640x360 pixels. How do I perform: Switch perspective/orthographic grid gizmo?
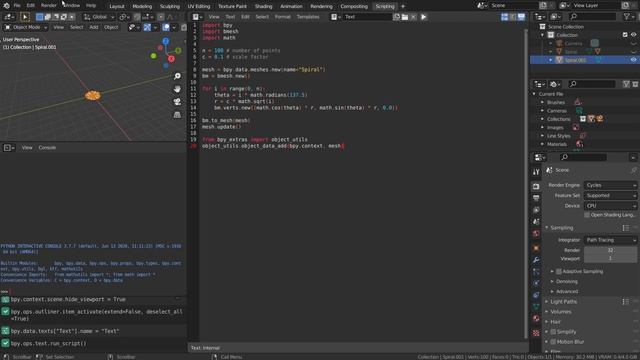tap(177, 115)
